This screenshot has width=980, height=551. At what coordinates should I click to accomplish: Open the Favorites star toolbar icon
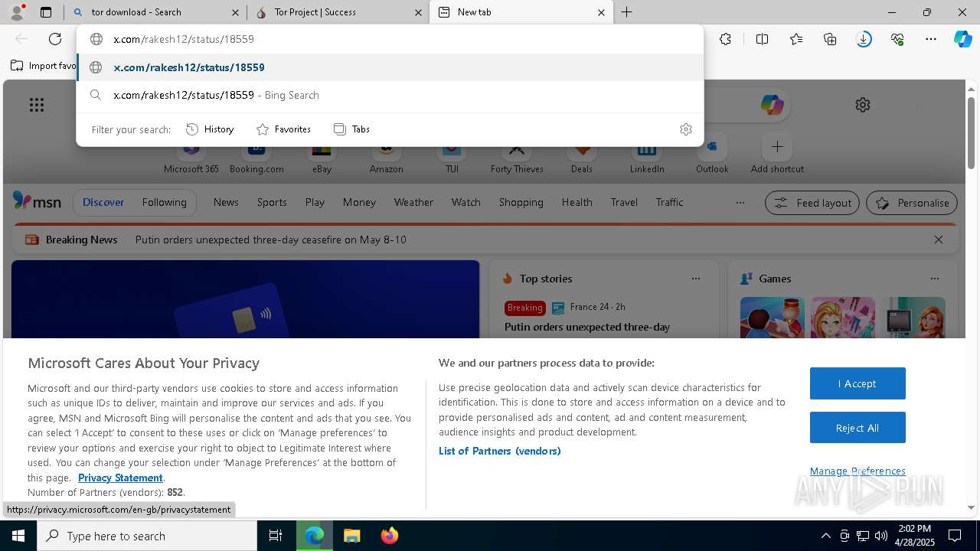[x=796, y=39]
